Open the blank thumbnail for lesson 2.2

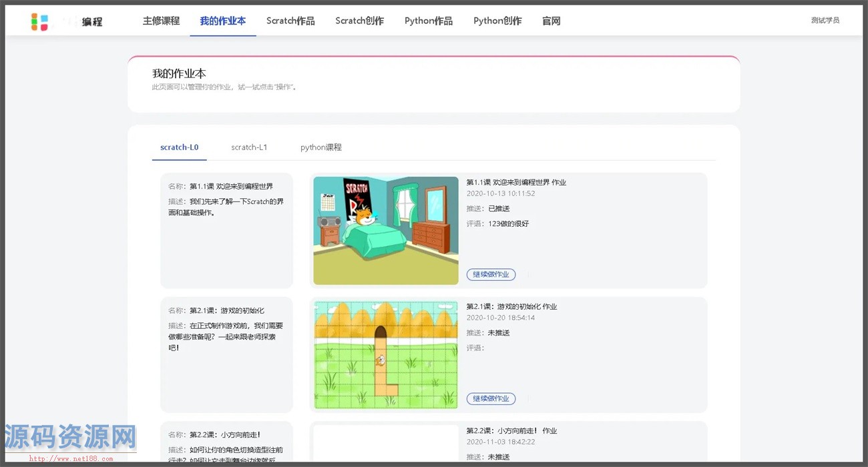386,444
